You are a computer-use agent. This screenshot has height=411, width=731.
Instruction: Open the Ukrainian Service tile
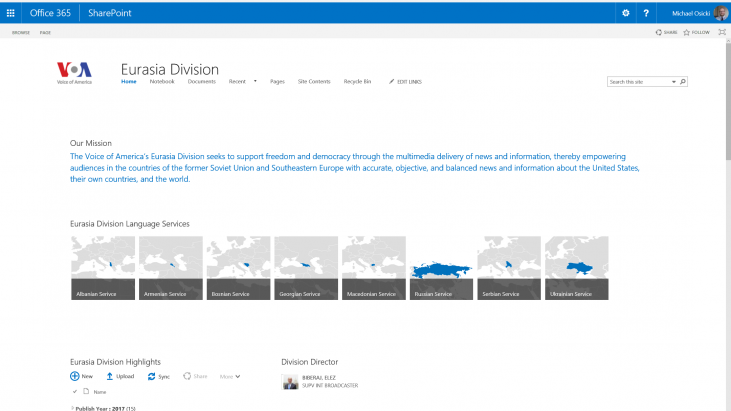(x=577, y=268)
